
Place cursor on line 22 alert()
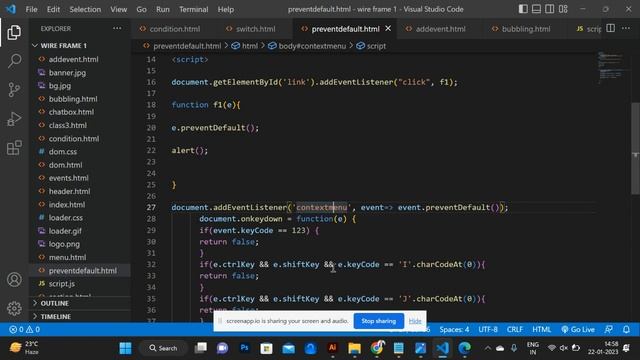click(x=189, y=151)
